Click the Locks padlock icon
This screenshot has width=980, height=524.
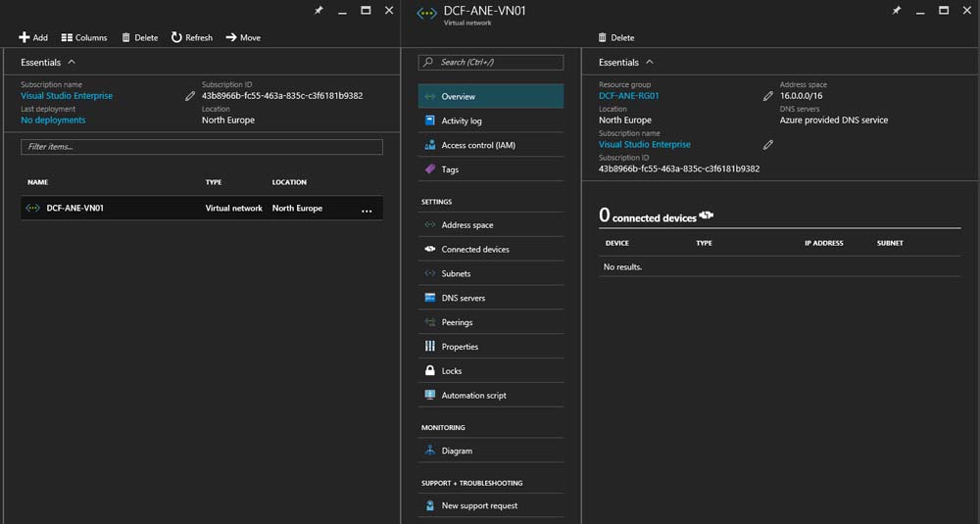coord(430,371)
